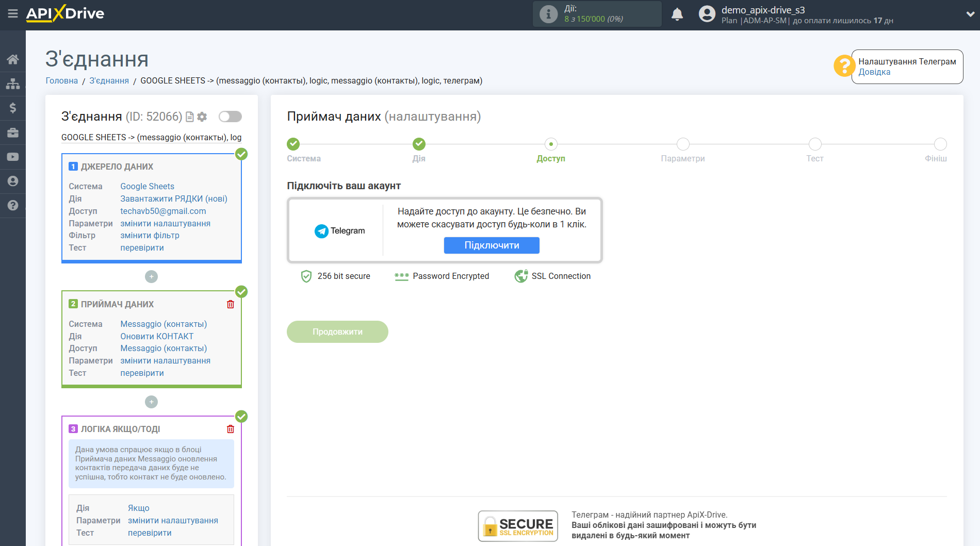980x546 pixels.
Task: Expand the user account dropdown chevron
Action: 970,14
